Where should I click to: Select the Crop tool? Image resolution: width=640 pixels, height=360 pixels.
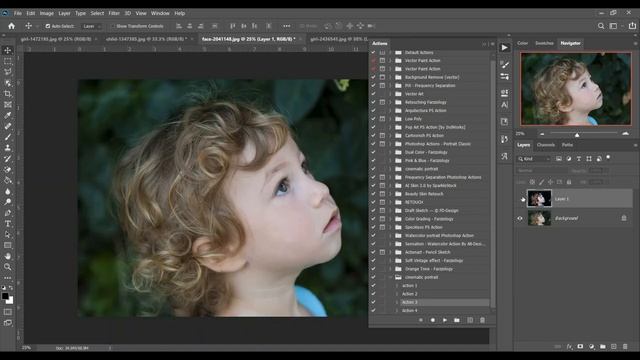coord(8,94)
